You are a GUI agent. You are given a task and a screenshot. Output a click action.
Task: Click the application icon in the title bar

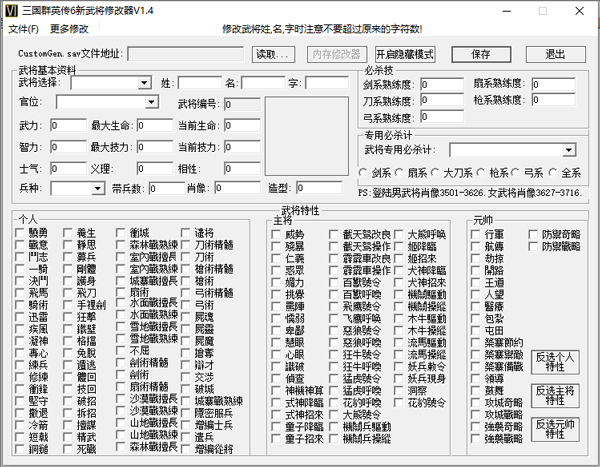(11, 10)
